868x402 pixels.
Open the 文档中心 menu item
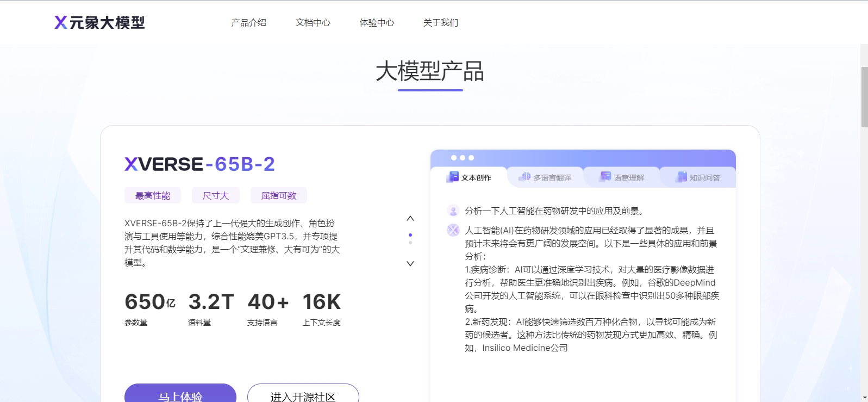point(313,23)
